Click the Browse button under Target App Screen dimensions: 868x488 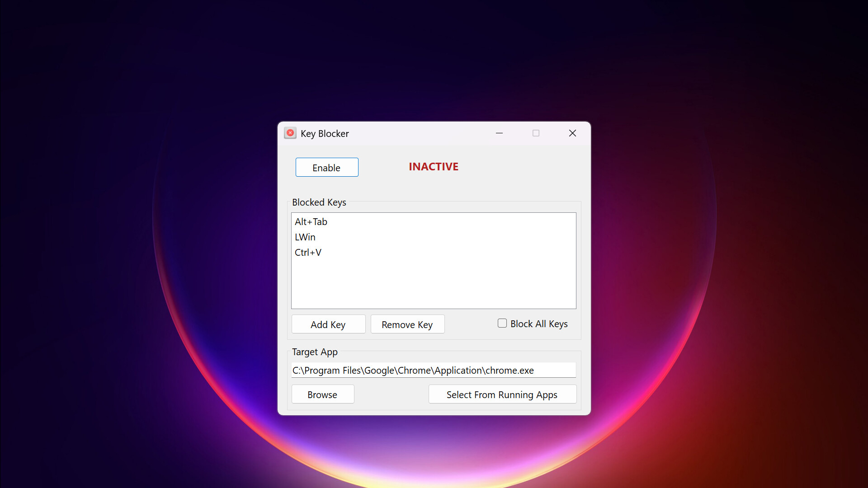322,394
